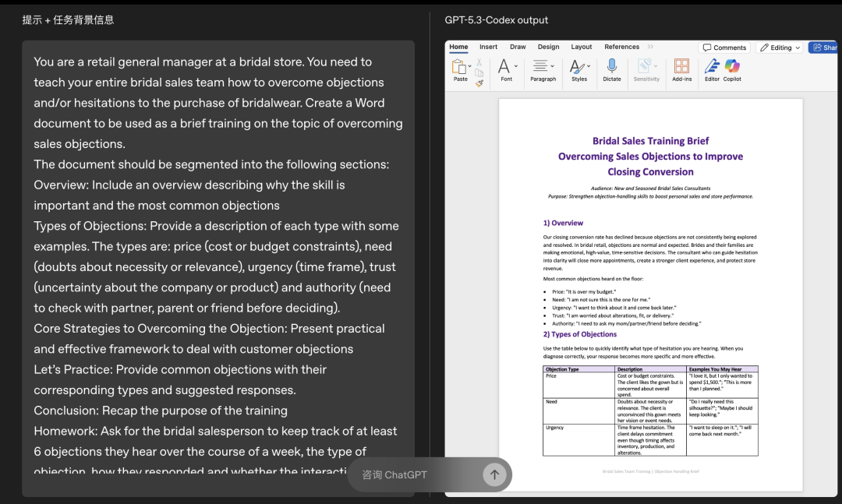Image resolution: width=842 pixels, height=504 pixels.
Task: Click the Copy icon below scissors
Action: pyautogui.click(x=479, y=72)
